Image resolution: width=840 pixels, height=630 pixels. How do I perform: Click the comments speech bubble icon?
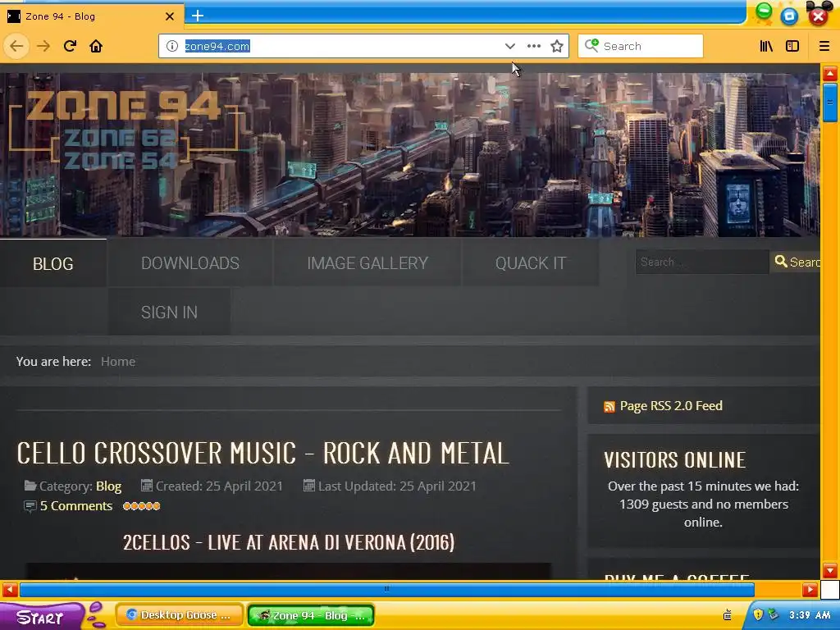[x=30, y=505]
